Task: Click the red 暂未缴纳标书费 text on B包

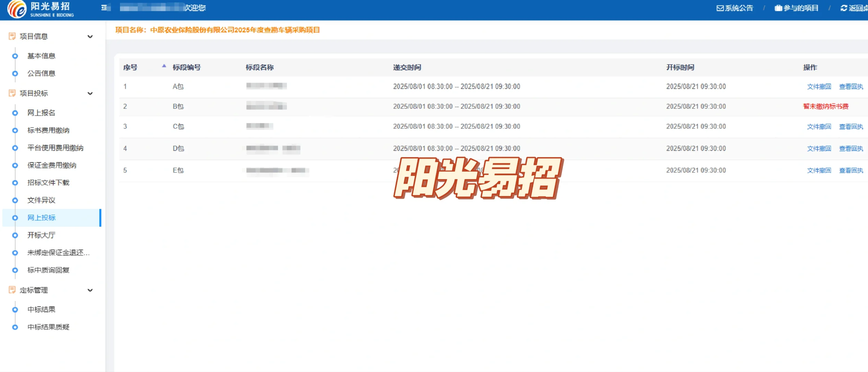Action: pos(826,106)
